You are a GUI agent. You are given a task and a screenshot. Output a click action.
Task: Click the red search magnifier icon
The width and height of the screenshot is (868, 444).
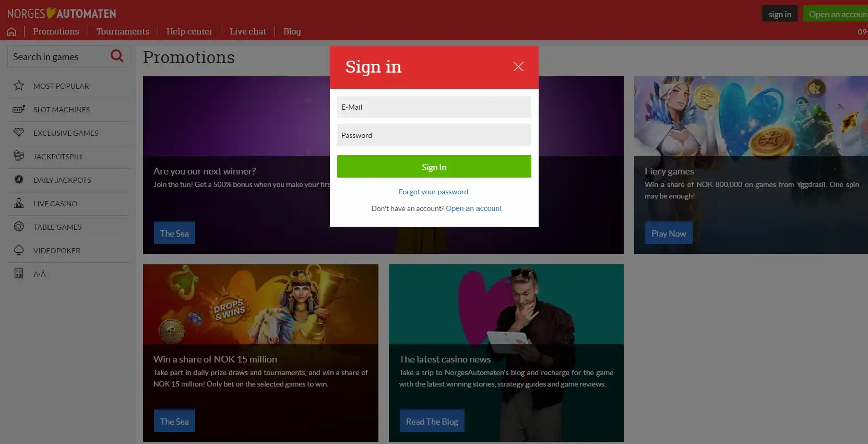(117, 56)
